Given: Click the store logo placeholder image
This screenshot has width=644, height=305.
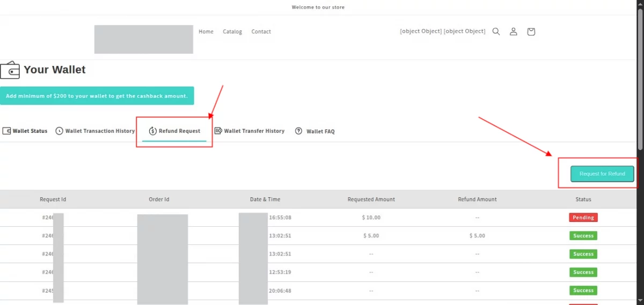Looking at the screenshot, I should tap(144, 39).
